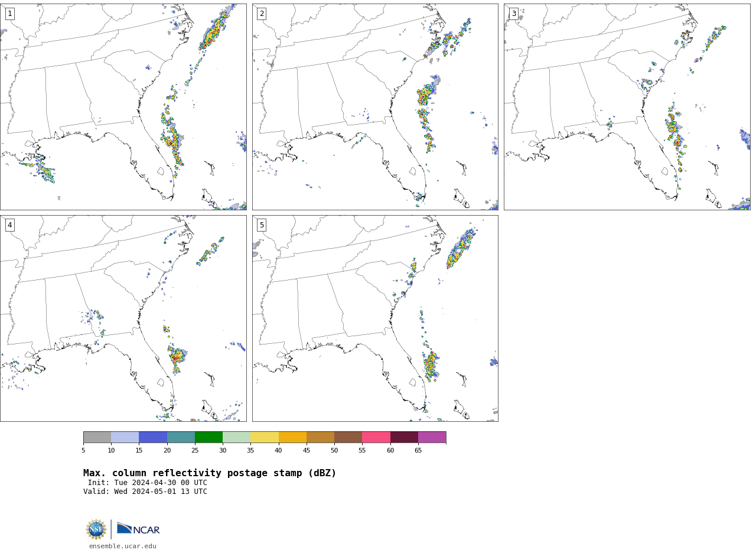The width and height of the screenshot is (756, 553).
Task: Click the colorbar tick label 65
Action: (418, 451)
